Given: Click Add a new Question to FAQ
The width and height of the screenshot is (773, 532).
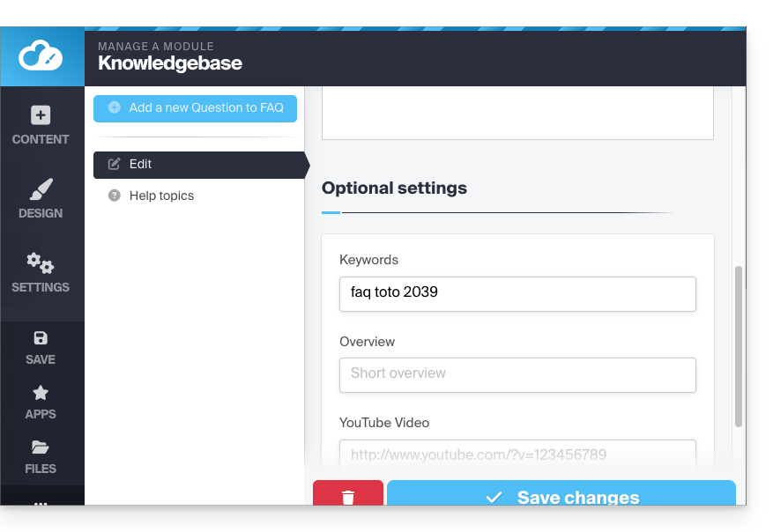Looking at the screenshot, I should (x=195, y=108).
